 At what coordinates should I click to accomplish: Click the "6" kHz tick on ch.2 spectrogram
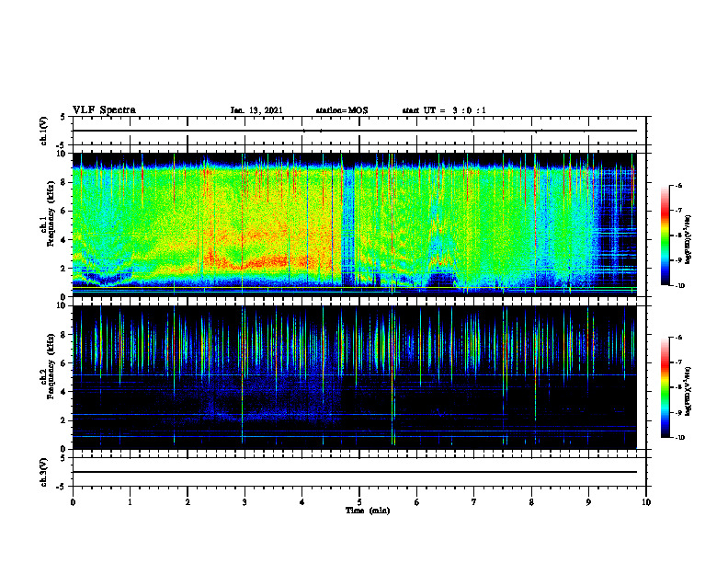pyautogui.click(x=64, y=363)
